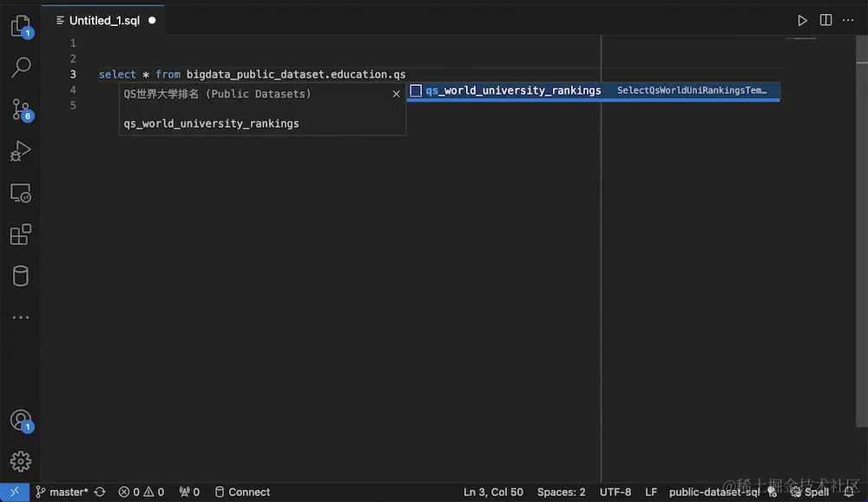Place cursor on line 3 SQL statement
868x502 pixels.
point(252,74)
